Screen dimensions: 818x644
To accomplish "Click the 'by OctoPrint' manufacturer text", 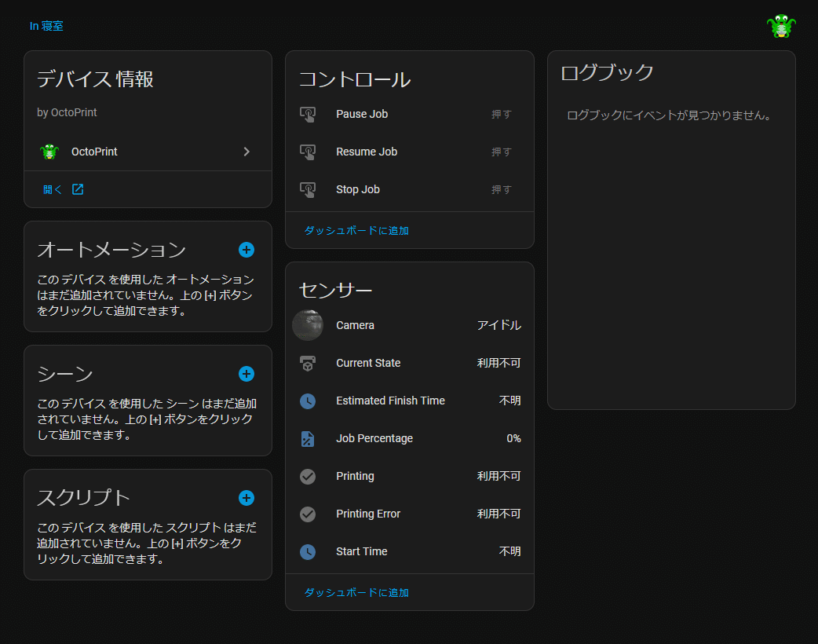I will pos(67,113).
